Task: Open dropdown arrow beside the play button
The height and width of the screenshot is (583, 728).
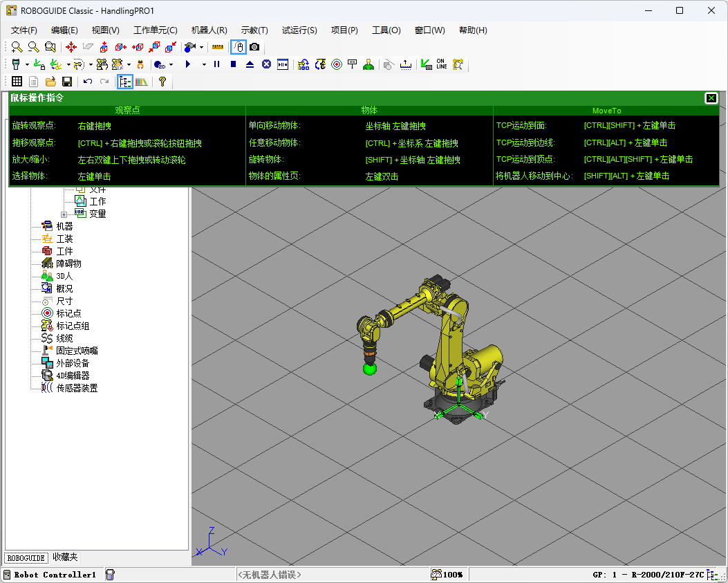Action: (x=203, y=64)
